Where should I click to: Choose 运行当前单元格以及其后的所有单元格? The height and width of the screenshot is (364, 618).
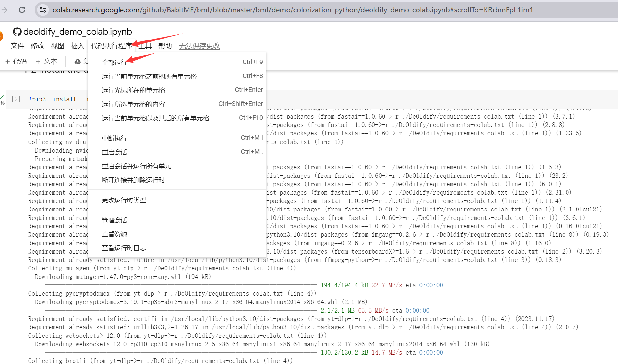177,118
